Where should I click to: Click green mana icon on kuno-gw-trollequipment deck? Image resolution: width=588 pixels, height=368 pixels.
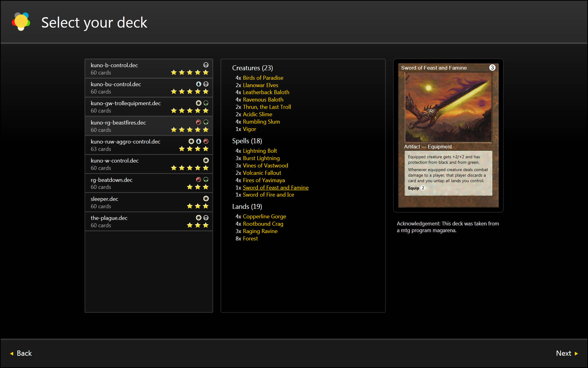pyautogui.click(x=206, y=103)
